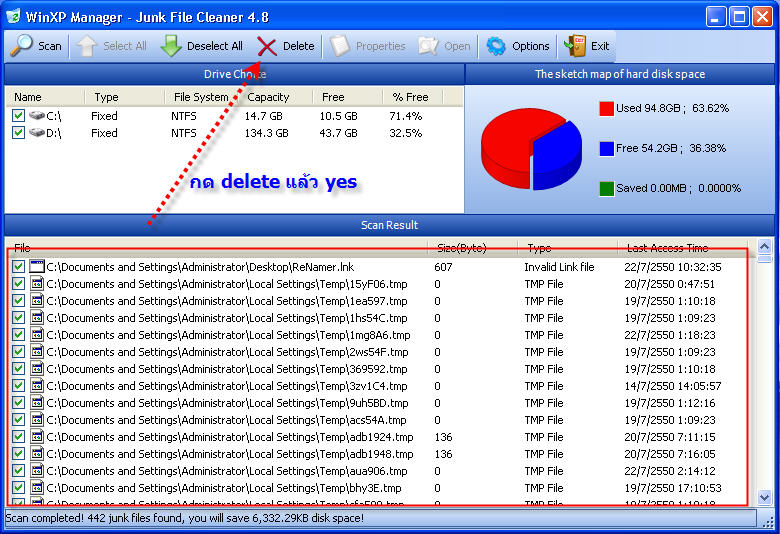Click the disk space pie chart
Screen dimensions: 780x534
(531, 149)
